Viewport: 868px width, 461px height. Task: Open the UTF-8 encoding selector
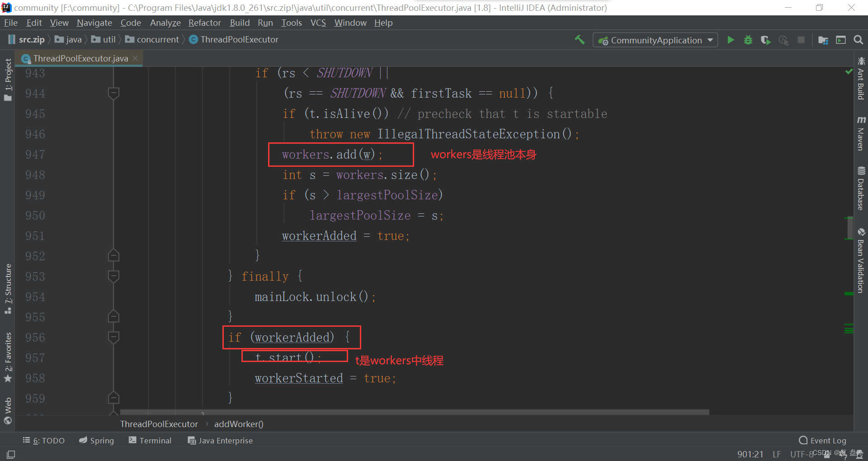click(x=802, y=454)
